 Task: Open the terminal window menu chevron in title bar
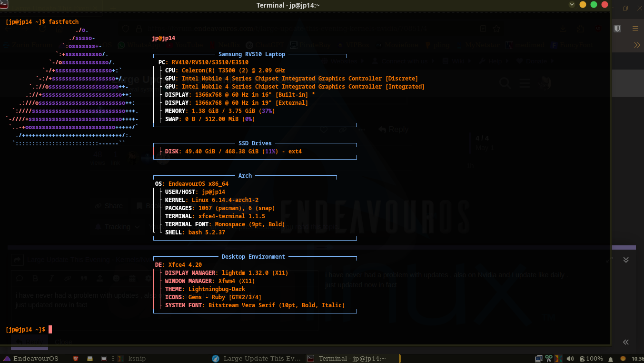pyautogui.click(x=572, y=4)
